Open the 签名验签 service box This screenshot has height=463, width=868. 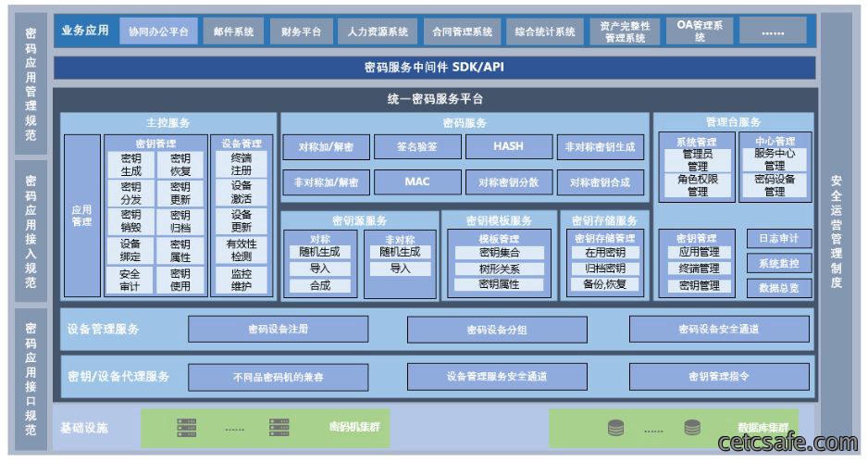[417, 146]
